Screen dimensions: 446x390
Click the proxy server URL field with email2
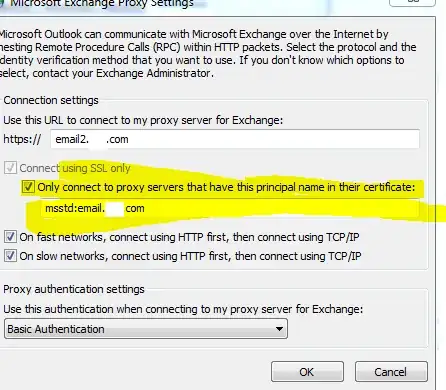235,139
